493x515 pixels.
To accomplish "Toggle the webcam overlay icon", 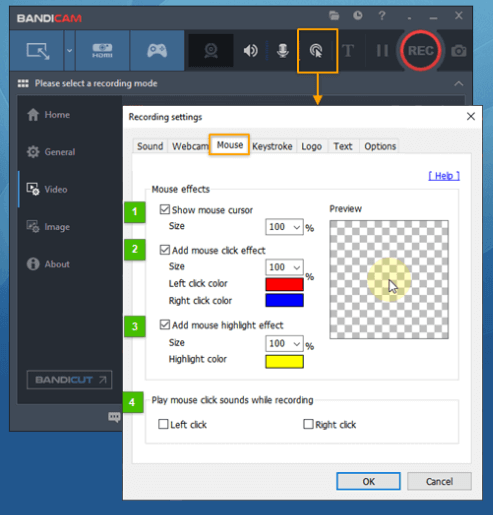I will [211, 51].
